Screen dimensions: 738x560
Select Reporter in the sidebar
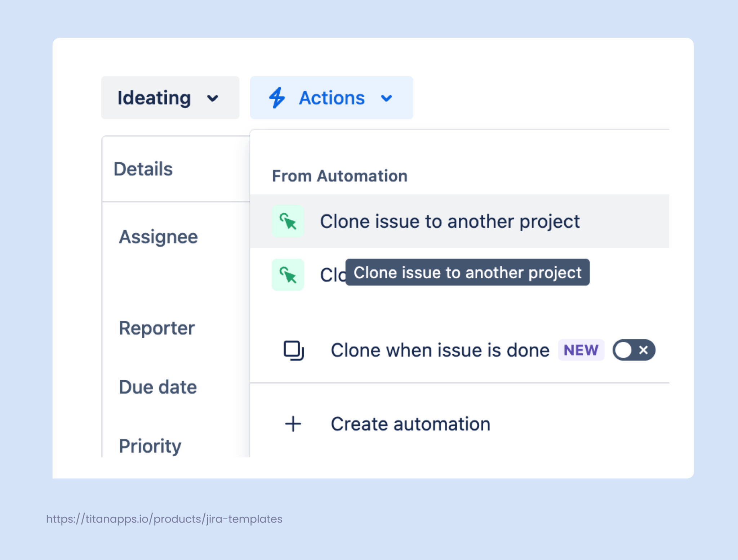pos(157,328)
